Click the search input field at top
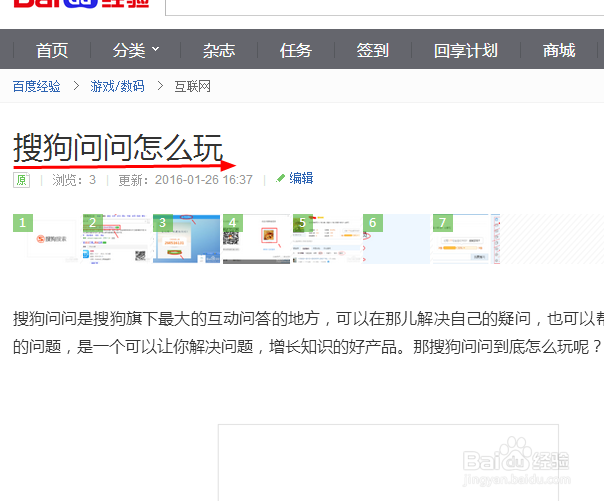 [384, 8]
